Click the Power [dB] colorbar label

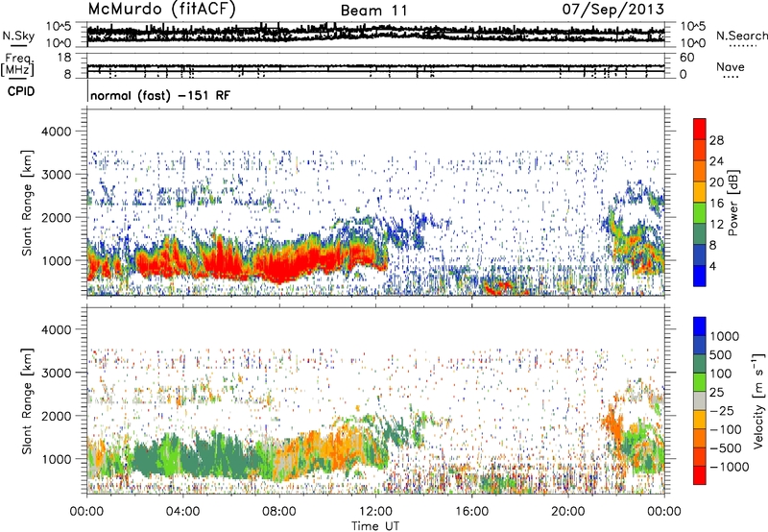[x=732, y=203]
